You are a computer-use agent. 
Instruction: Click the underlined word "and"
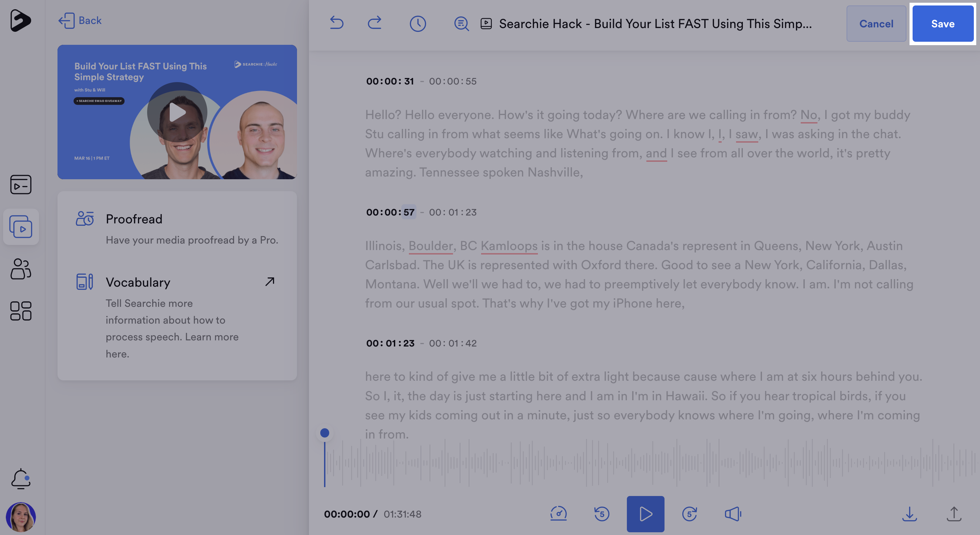pos(656,153)
